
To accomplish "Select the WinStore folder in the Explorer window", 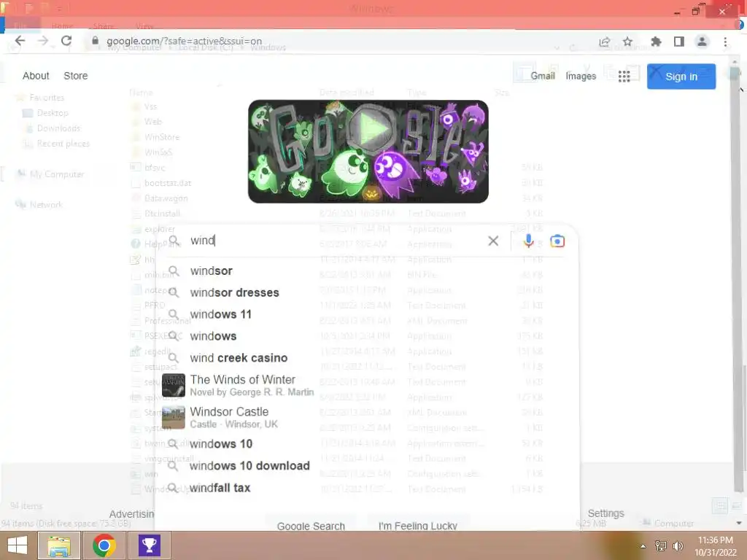I will click(x=161, y=137).
